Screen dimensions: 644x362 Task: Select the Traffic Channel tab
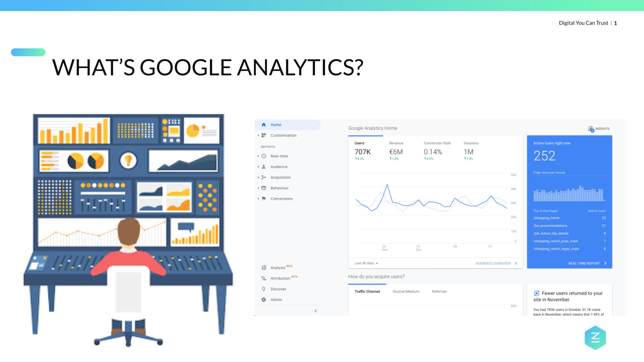368,292
